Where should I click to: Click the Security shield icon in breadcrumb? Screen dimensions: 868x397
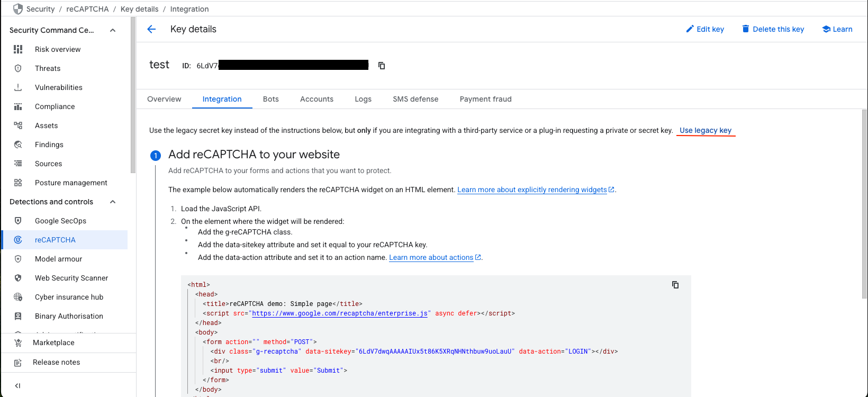[18, 9]
